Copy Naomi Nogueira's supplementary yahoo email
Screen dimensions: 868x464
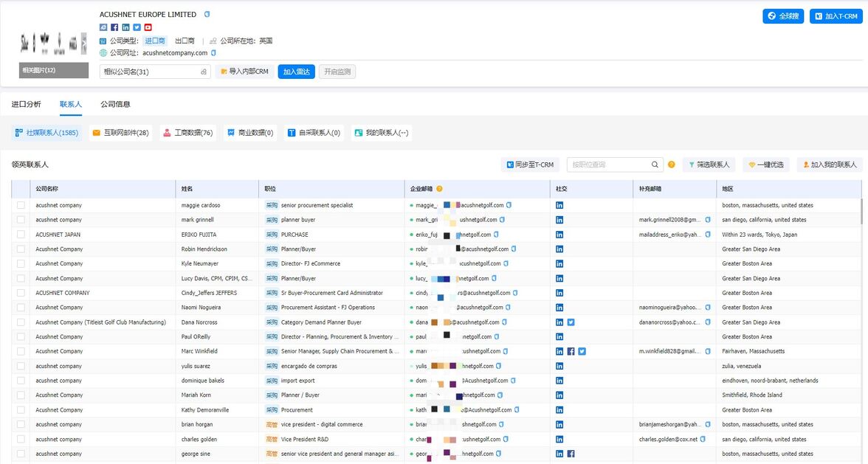pyautogui.click(x=707, y=308)
